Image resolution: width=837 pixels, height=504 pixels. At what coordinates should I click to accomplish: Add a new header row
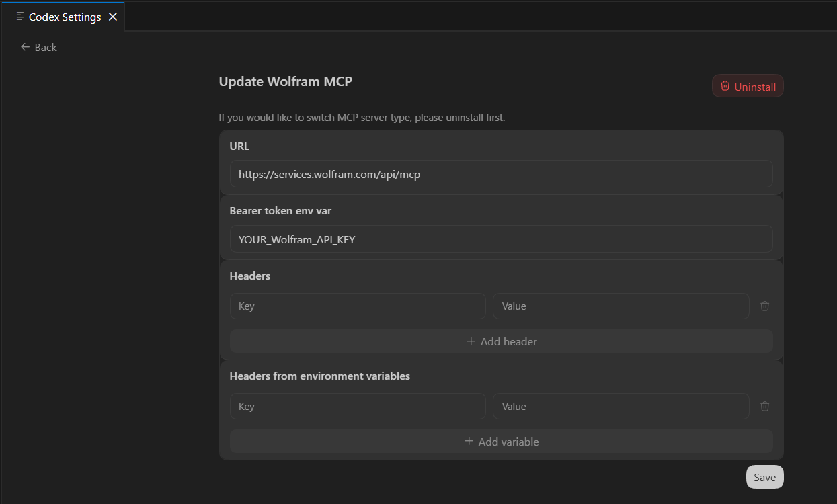tap(502, 341)
